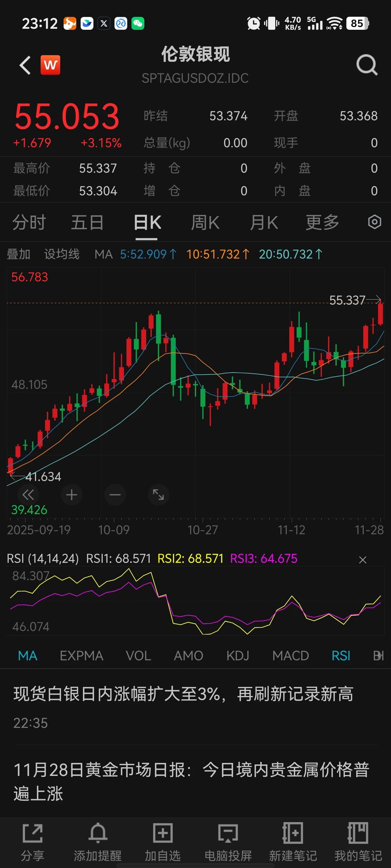
Task: Switch to 分时 chart tab
Action: click(29, 222)
